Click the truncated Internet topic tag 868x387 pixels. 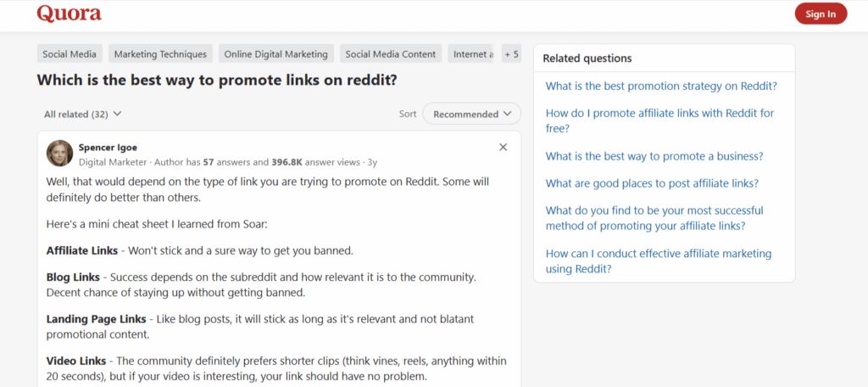[x=472, y=54]
